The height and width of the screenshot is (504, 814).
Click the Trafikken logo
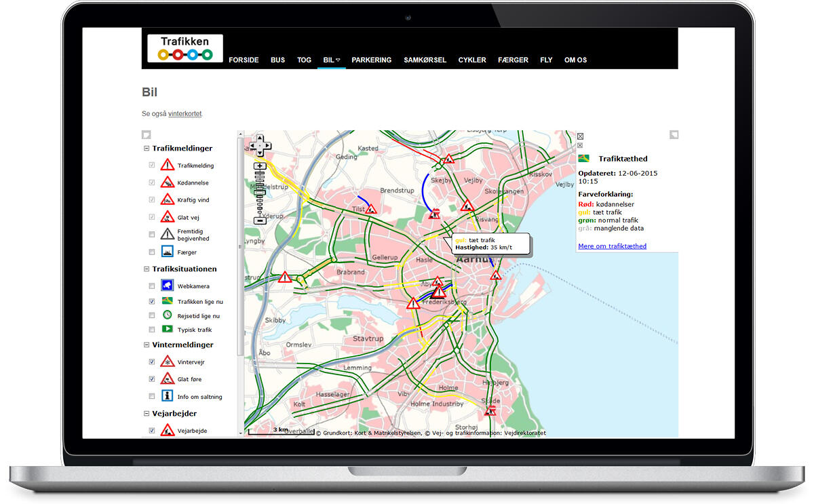point(185,48)
